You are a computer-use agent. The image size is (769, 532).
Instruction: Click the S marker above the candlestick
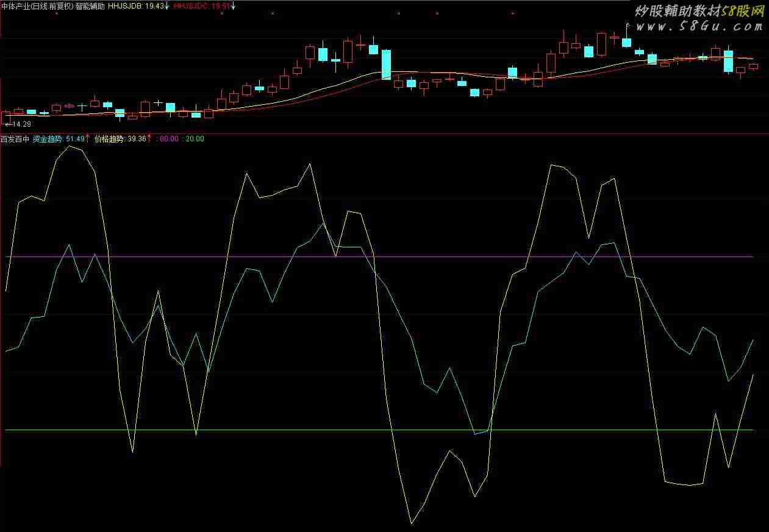point(628,26)
